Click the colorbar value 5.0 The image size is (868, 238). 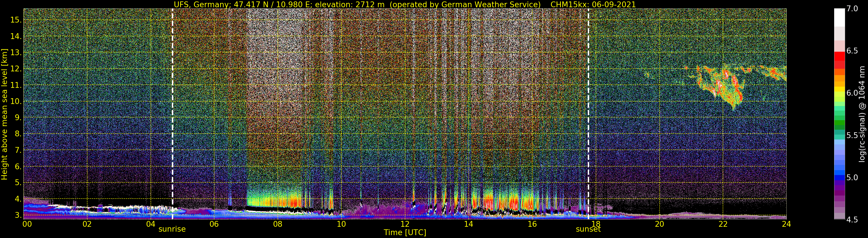coord(852,177)
